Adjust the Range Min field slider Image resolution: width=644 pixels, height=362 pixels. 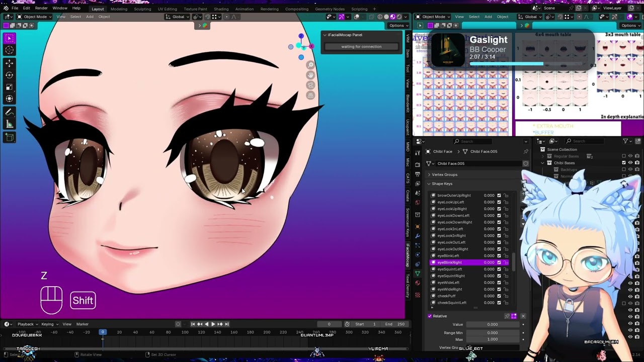point(493,333)
